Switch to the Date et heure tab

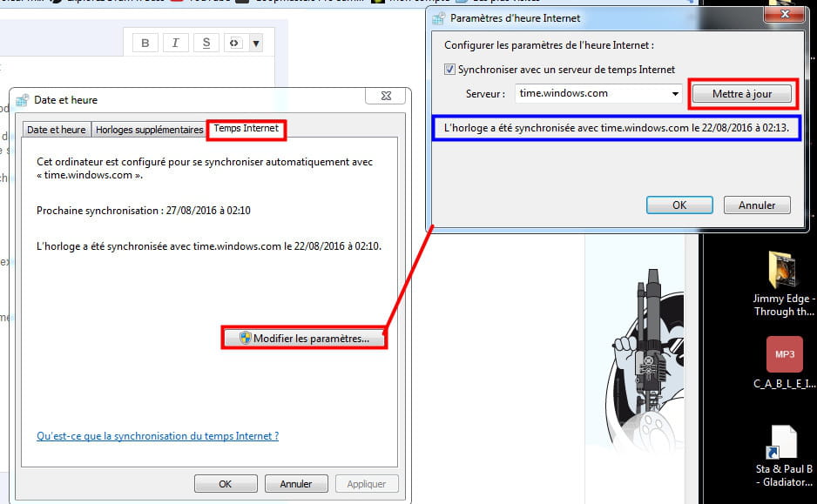tap(57, 130)
